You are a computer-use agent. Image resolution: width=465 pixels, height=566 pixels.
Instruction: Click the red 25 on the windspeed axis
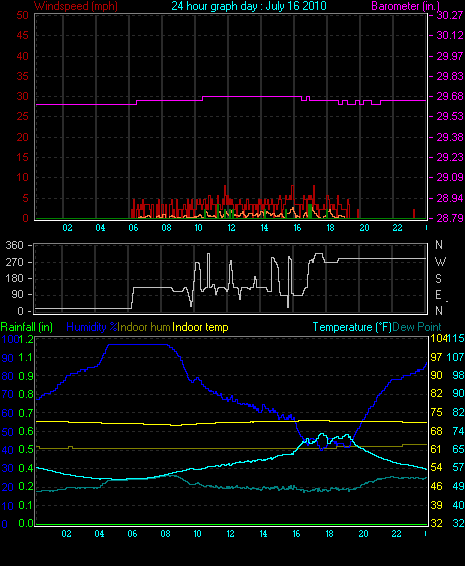(x=22, y=116)
